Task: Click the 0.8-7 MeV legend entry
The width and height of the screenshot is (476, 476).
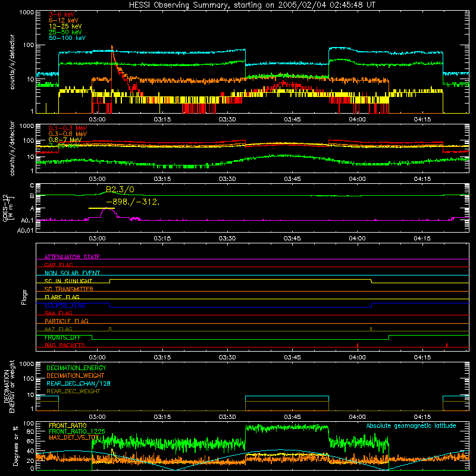Action: tap(65, 140)
